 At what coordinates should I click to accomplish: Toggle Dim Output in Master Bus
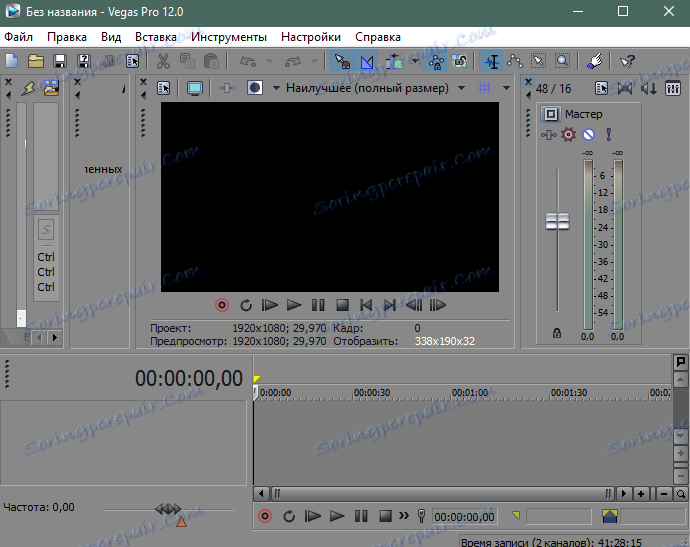coord(649,88)
